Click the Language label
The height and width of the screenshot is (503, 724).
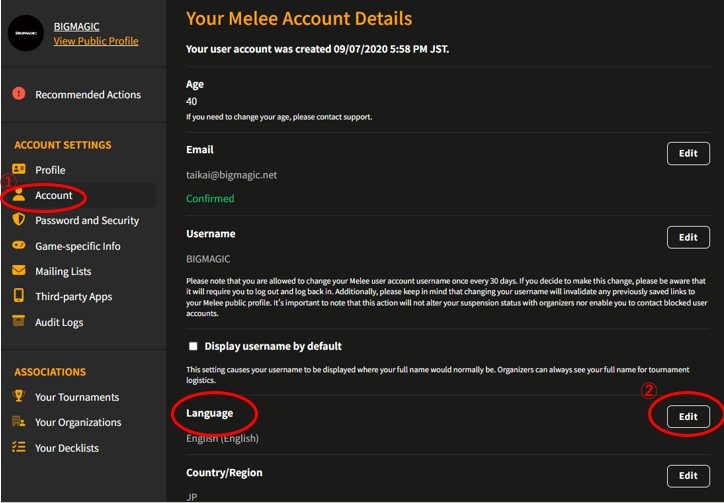point(209,413)
